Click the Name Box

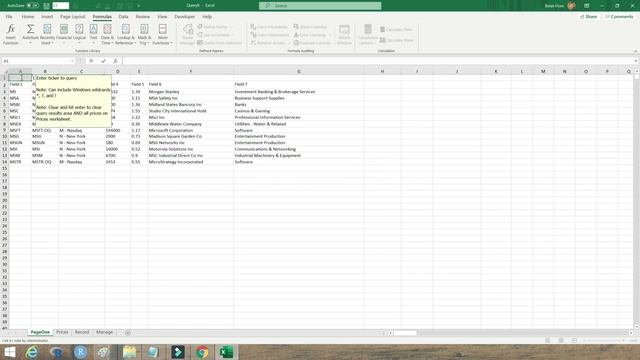point(38,61)
